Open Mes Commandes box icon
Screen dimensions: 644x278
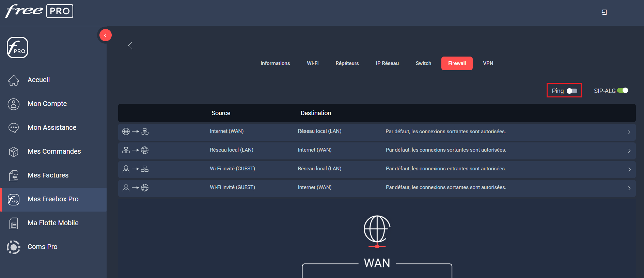(x=14, y=152)
